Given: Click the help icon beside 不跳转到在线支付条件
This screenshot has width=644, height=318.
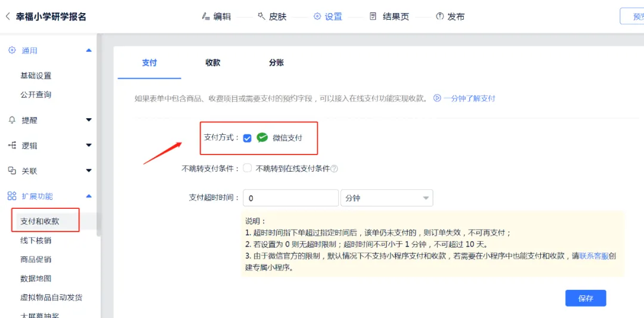Looking at the screenshot, I should pyautogui.click(x=335, y=169).
